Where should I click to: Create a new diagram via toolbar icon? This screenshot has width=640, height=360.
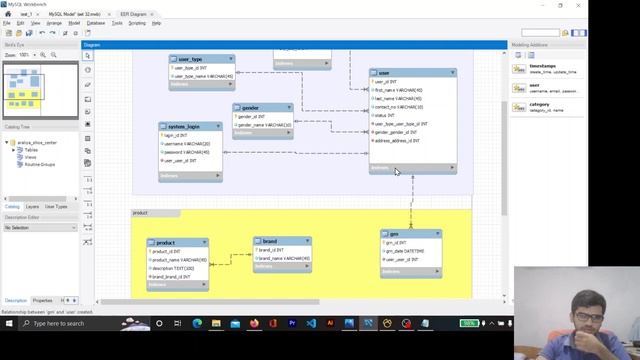pos(88,33)
